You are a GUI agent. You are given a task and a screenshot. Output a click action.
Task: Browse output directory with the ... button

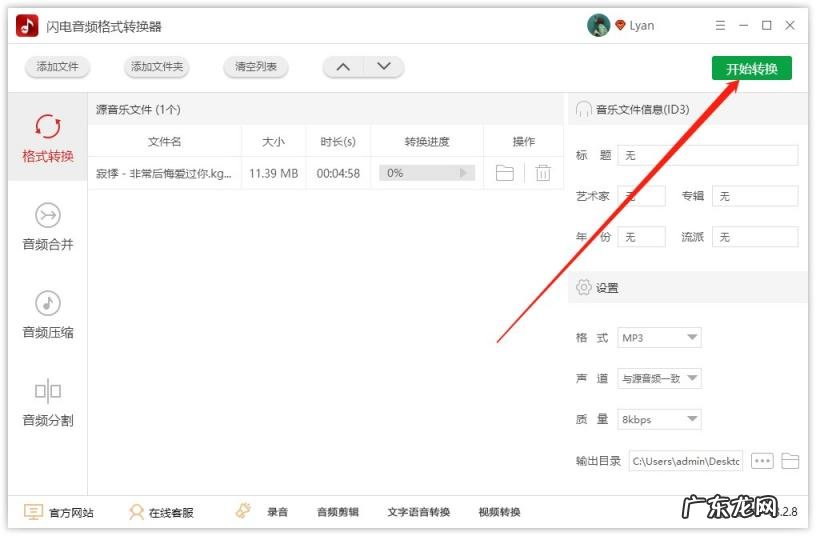[x=762, y=461]
